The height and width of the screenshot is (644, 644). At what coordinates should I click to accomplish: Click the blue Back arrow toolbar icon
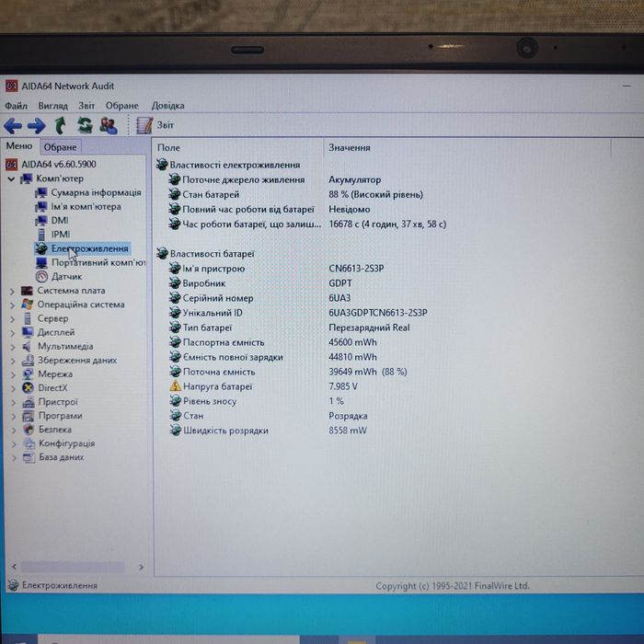pos(13,126)
